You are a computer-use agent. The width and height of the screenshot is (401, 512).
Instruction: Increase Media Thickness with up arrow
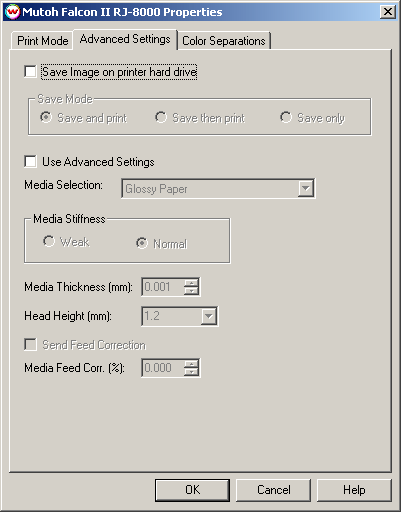click(x=191, y=283)
